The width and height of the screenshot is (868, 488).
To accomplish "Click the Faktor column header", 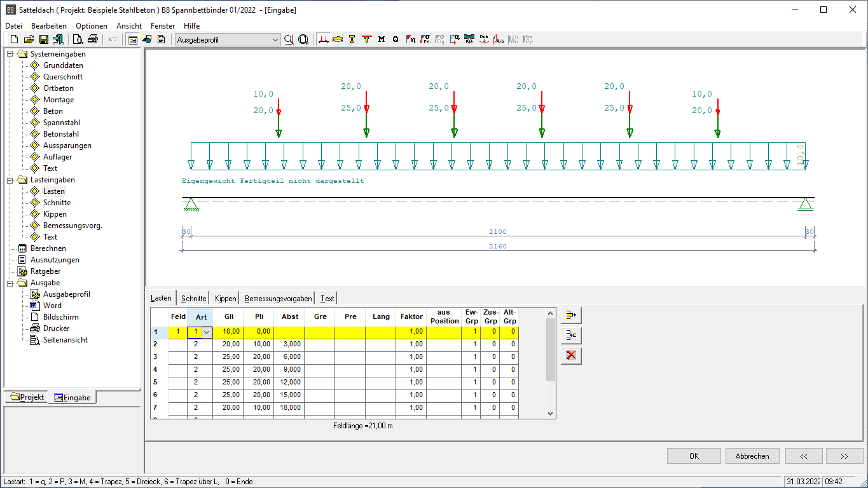I will click(x=411, y=316).
